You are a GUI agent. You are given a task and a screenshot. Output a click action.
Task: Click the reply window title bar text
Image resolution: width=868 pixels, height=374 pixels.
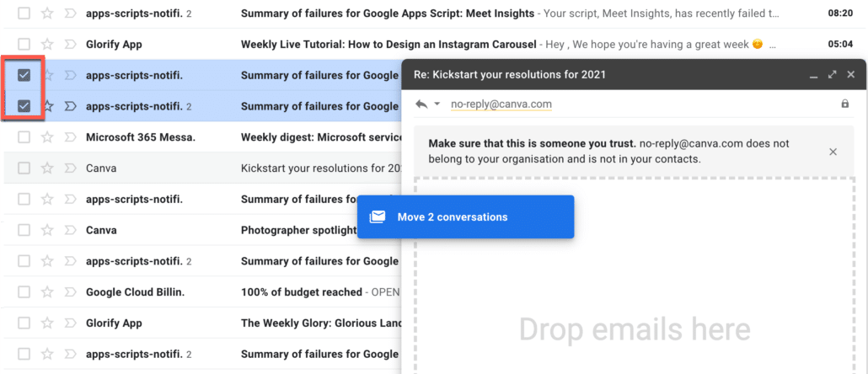pyautogui.click(x=509, y=75)
